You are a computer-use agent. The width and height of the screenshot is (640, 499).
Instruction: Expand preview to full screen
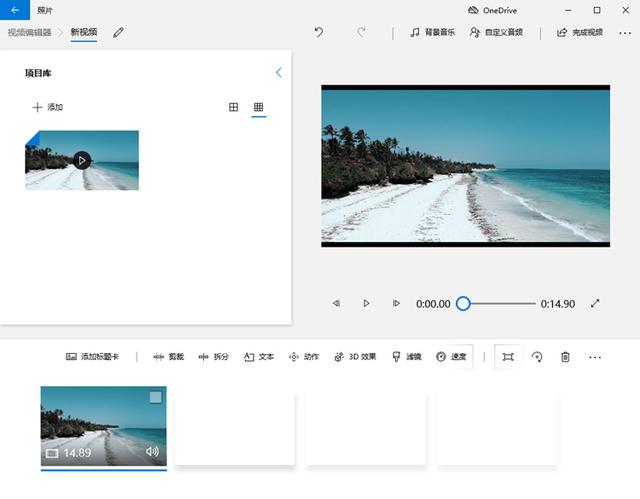pos(596,303)
